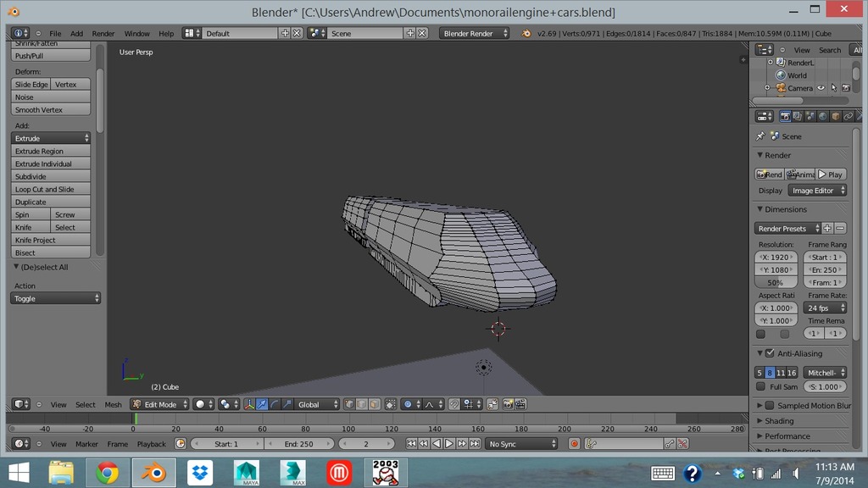Collapse the Render panel
The height and width of the screenshot is (488, 868).
click(x=760, y=156)
